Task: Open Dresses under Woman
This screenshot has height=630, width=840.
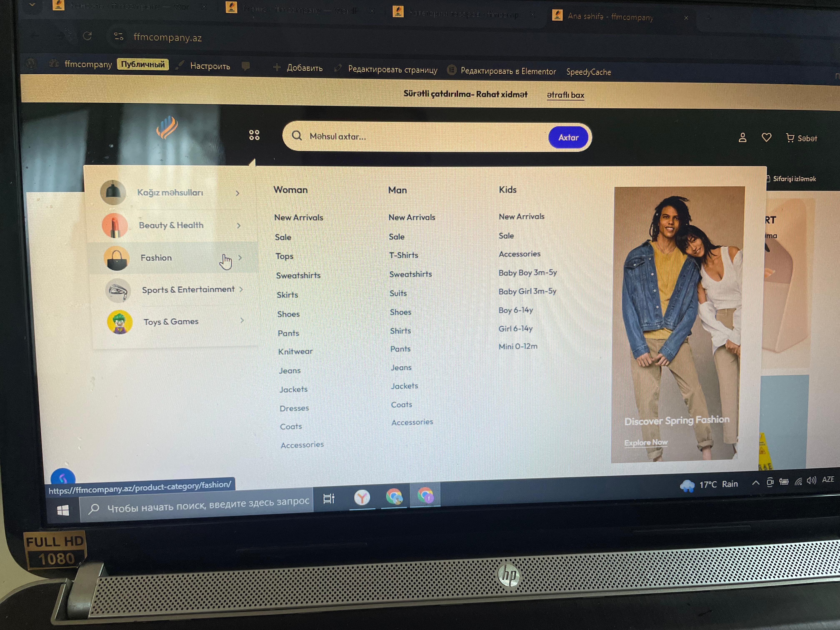Action: coord(294,408)
